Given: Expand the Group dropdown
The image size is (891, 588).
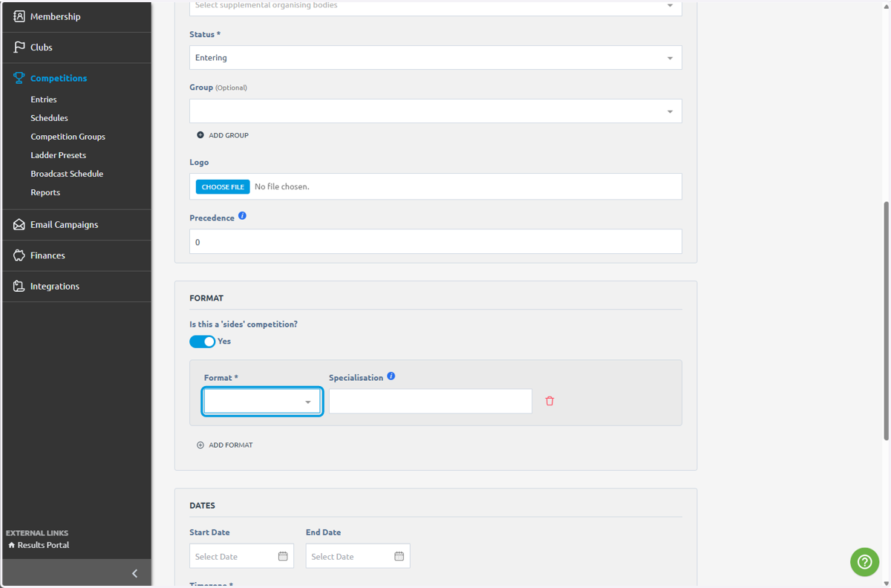Looking at the screenshot, I should 436,111.
